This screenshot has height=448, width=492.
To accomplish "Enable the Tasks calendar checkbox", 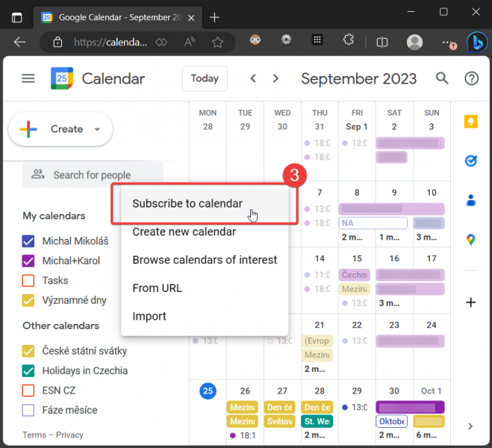I will [x=28, y=281].
